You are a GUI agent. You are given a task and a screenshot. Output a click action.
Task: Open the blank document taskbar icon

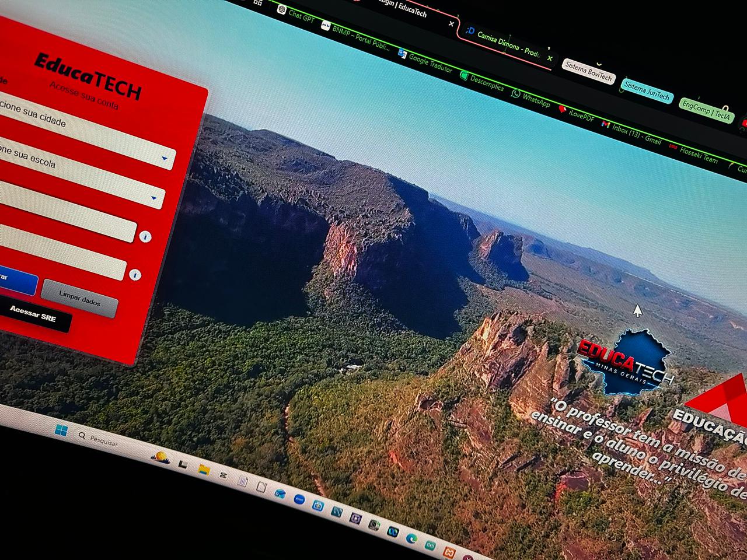tap(261, 487)
